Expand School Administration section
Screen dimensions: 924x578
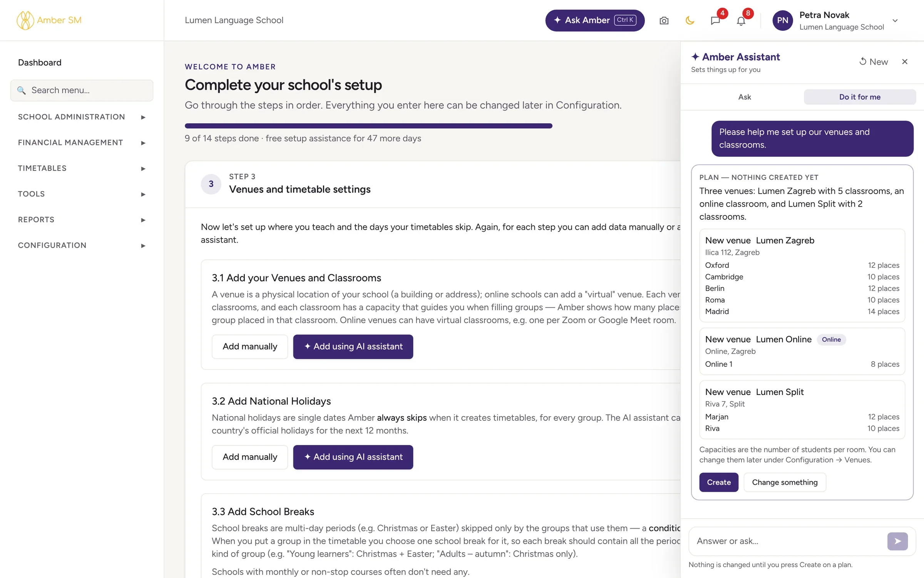tap(82, 117)
